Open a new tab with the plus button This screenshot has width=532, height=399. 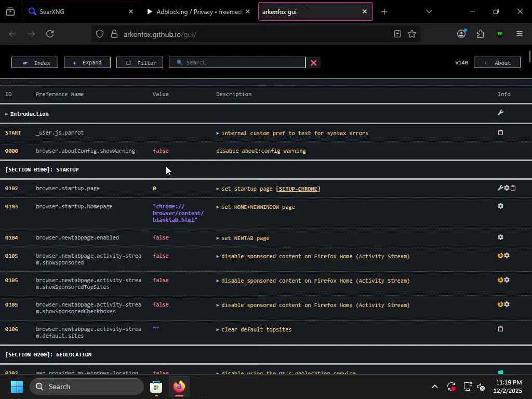tap(384, 12)
